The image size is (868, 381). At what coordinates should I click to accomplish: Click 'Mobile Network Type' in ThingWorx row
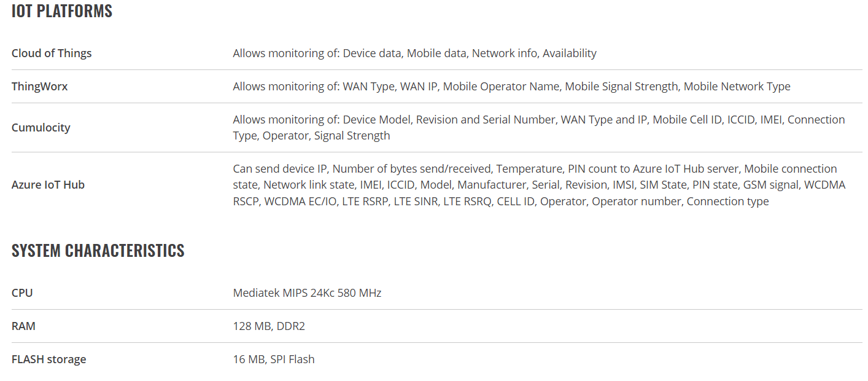coord(737,87)
